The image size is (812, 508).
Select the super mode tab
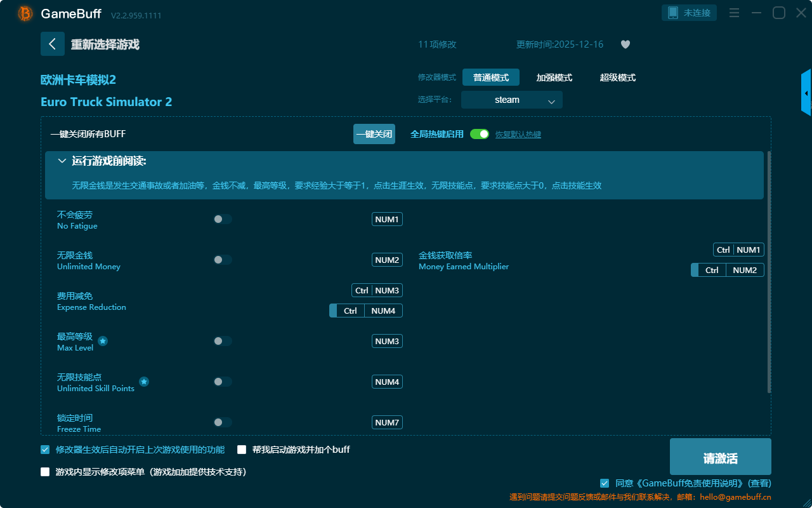click(617, 77)
